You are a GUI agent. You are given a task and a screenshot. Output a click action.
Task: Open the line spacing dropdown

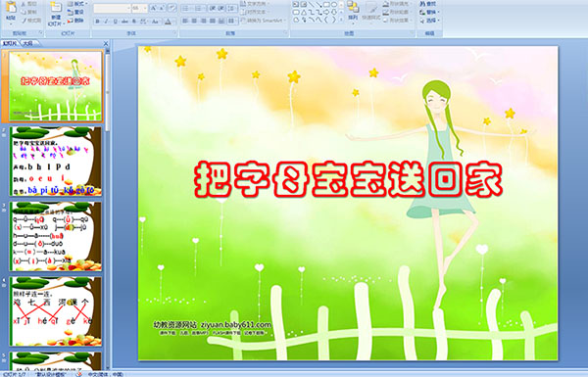click(232, 8)
